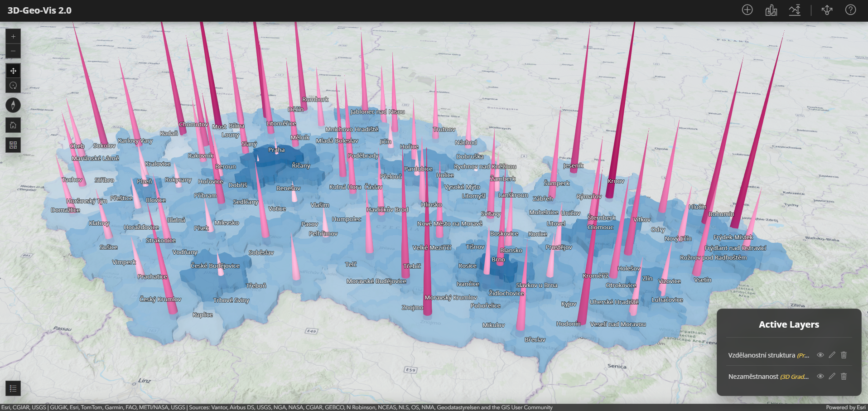Select the rotate navigation mode
The width and height of the screenshot is (868, 411).
coord(13,85)
